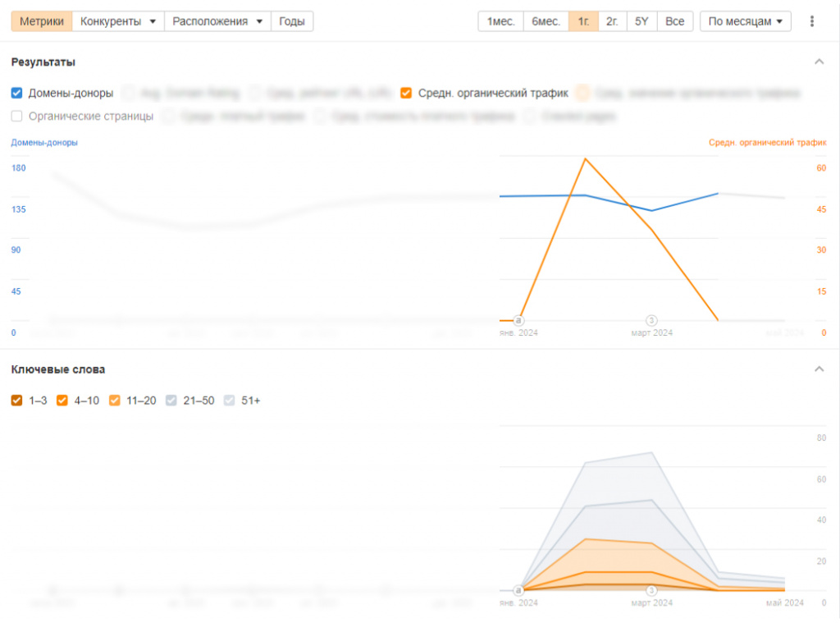The image size is (840, 623).
Task: Collapse the Результаты section
Action: point(819,62)
